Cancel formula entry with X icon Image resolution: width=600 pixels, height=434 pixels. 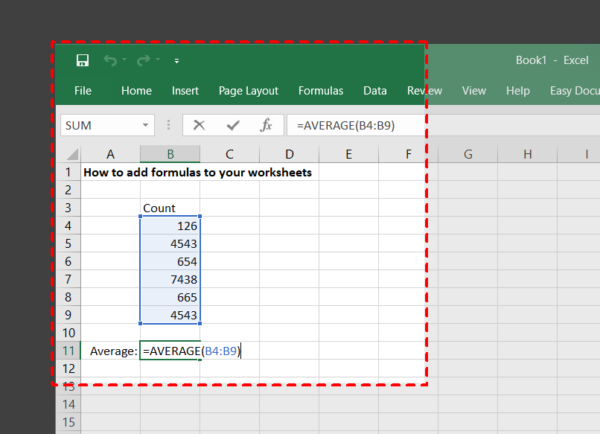coord(199,125)
